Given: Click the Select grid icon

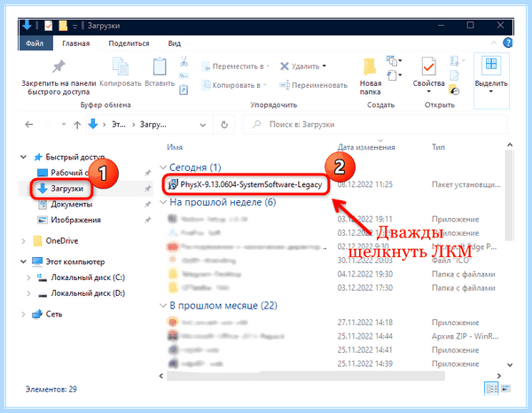Looking at the screenshot, I should [x=491, y=65].
